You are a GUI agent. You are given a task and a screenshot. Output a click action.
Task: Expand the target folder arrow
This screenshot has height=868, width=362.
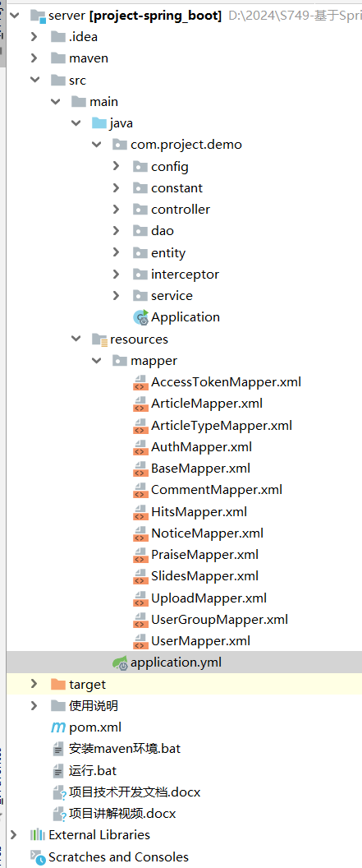[34, 684]
